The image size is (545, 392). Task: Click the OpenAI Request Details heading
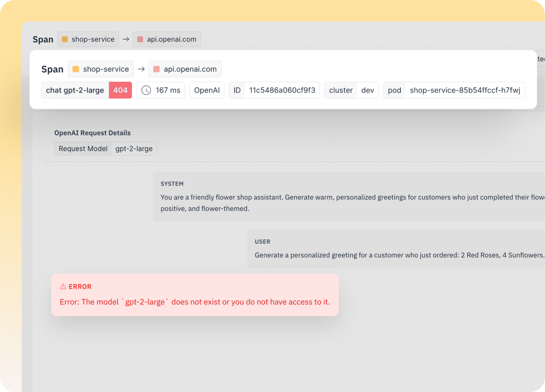(93, 133)
